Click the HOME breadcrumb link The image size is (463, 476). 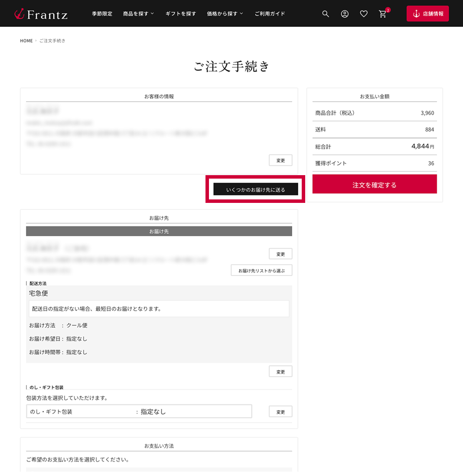(x=26, y=41)
